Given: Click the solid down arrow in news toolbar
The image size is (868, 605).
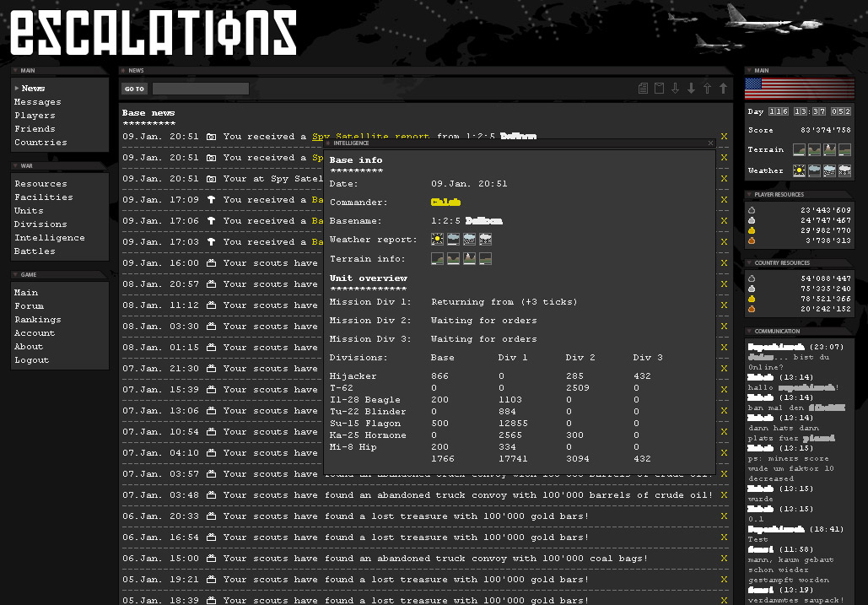Looking at the screenshot, I should coord(691,89).
